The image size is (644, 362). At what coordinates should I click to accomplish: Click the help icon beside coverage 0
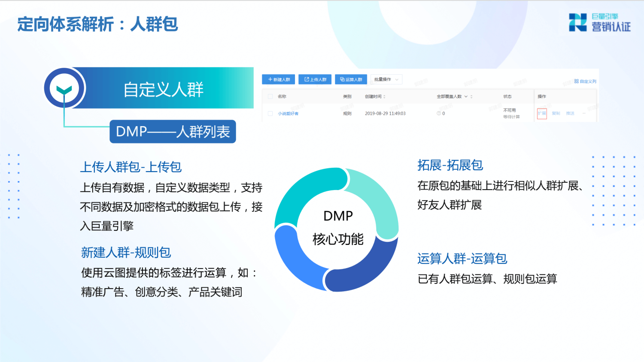pyautogui.click(x=439, y=114)
